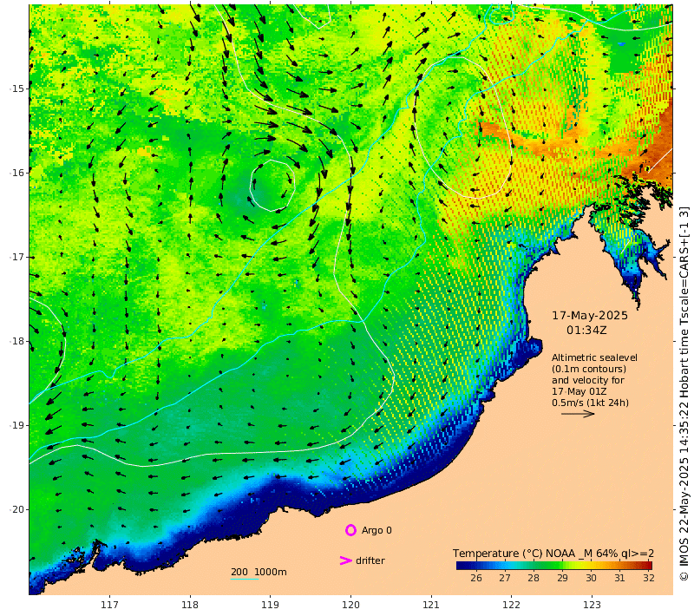Viewport: 694px width, 616px height.
Task: Click the latitude -20 axis label
Action: point(16,509)
